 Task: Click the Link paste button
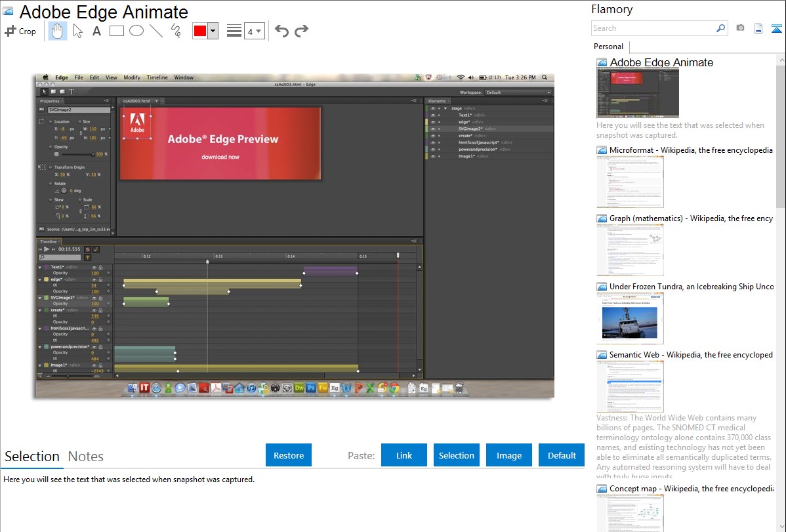point(404,455)
